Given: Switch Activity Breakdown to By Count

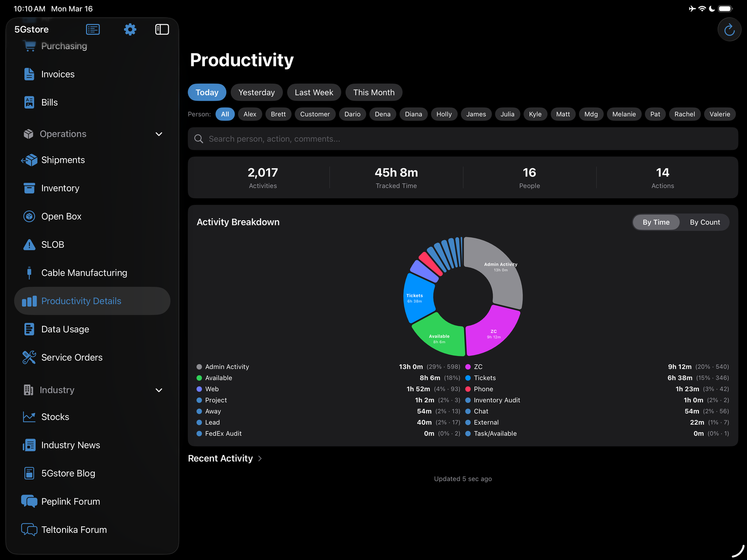Looking at the screenshot, I should (x=705, y=222).
